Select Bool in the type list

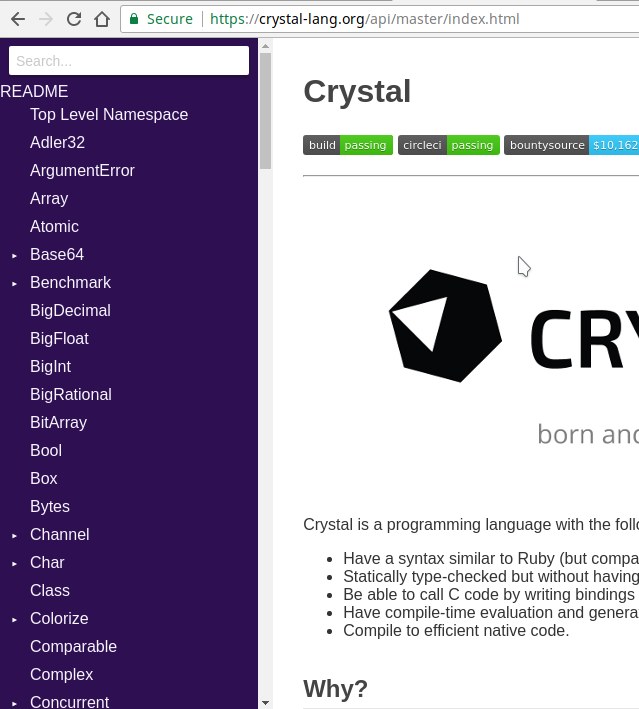46,451
